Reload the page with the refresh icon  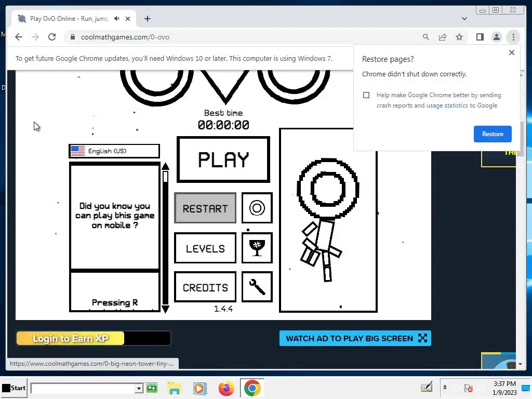pos(52,37)
